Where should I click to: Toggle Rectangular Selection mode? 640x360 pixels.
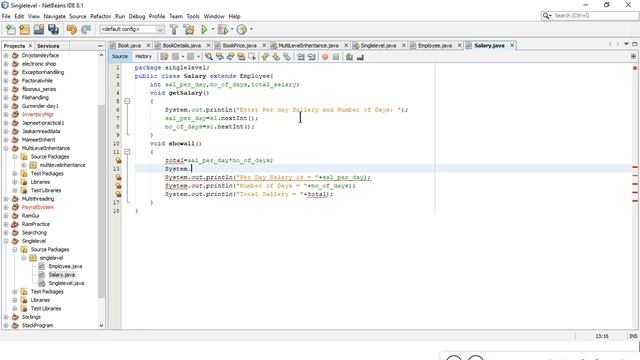(x=252, y=57)
